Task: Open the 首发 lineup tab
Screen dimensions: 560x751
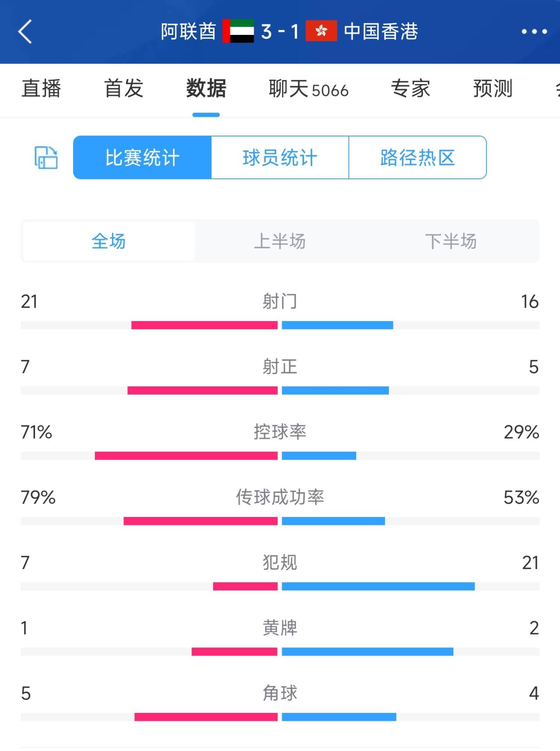Action: coord(124,89)
